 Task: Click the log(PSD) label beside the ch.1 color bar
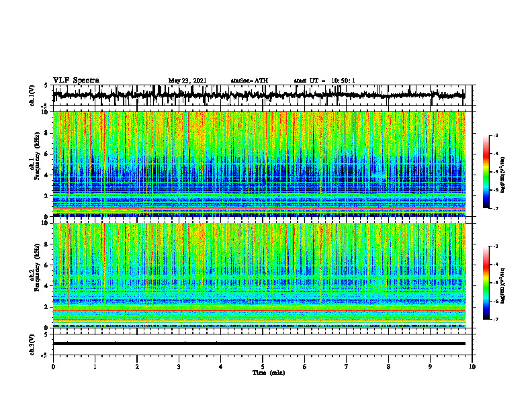point(503,175)
